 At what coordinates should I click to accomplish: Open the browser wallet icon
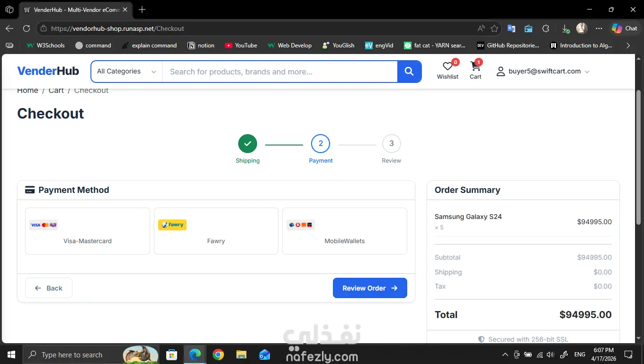pyautogui.click(x=528, y=28)
